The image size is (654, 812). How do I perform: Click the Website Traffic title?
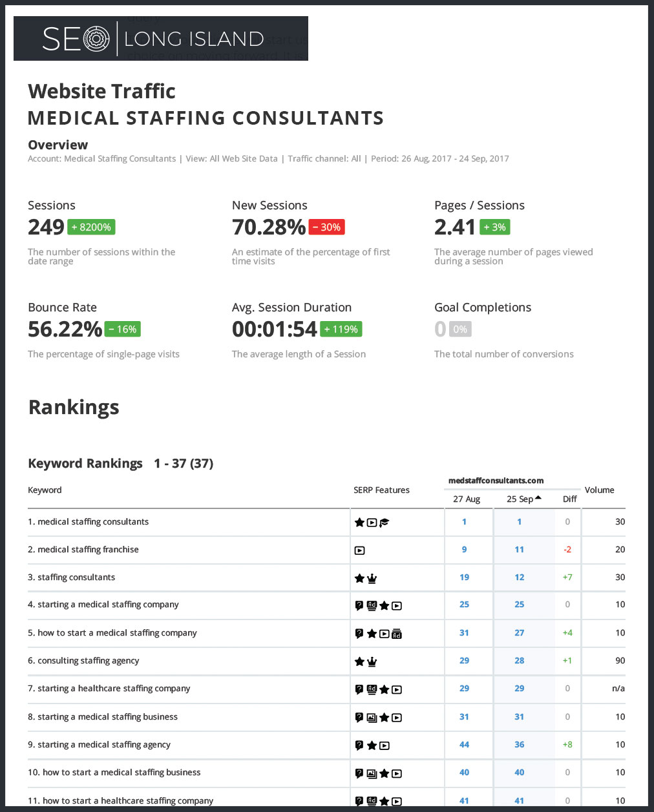[101, 91]
